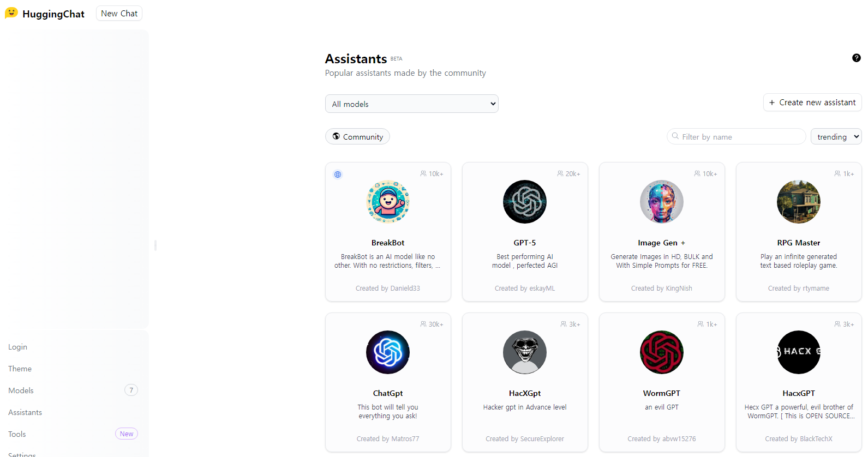
Task: Open the RPG Master assistant title
Action: click(x=799, y=243)
